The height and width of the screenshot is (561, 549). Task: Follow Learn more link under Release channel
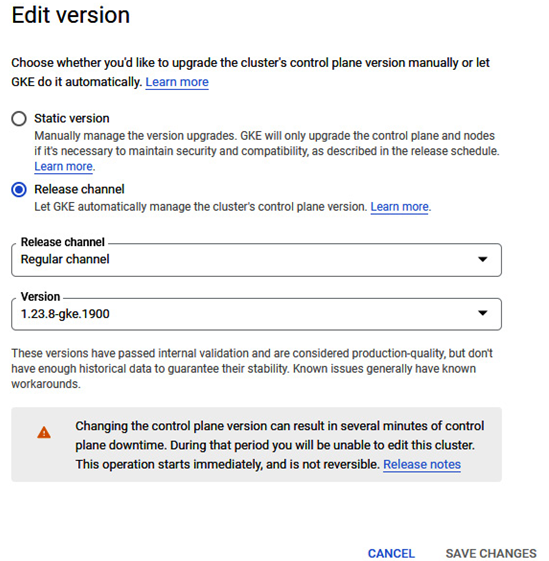[399, 207]
